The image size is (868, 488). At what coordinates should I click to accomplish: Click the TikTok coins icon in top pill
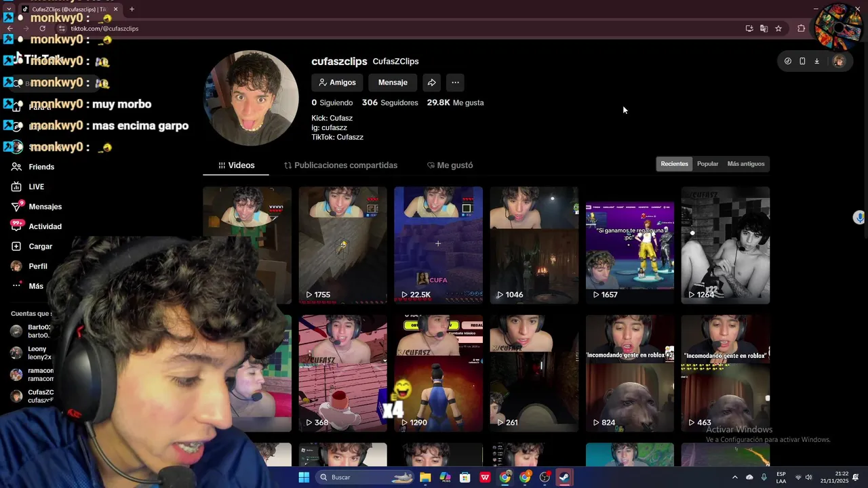click(788, 61)
